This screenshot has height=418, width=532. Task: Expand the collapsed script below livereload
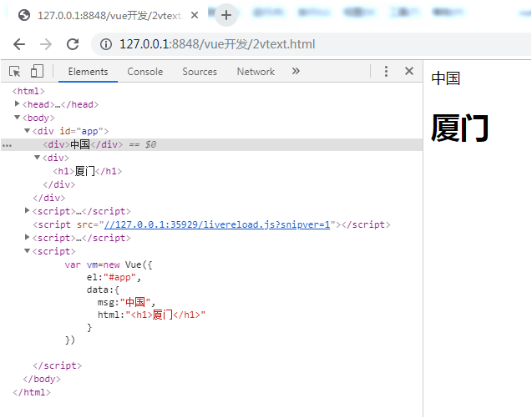27,237
